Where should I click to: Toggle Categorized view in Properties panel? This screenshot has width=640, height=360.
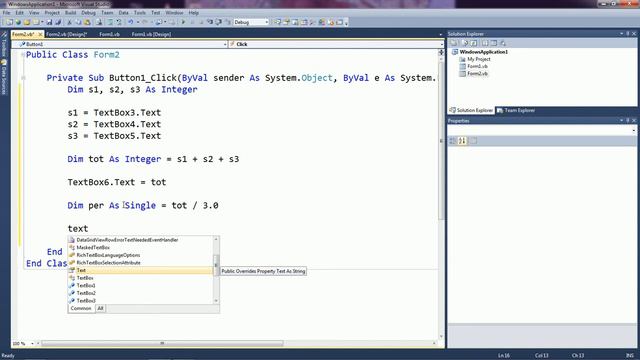click(452, 141)
